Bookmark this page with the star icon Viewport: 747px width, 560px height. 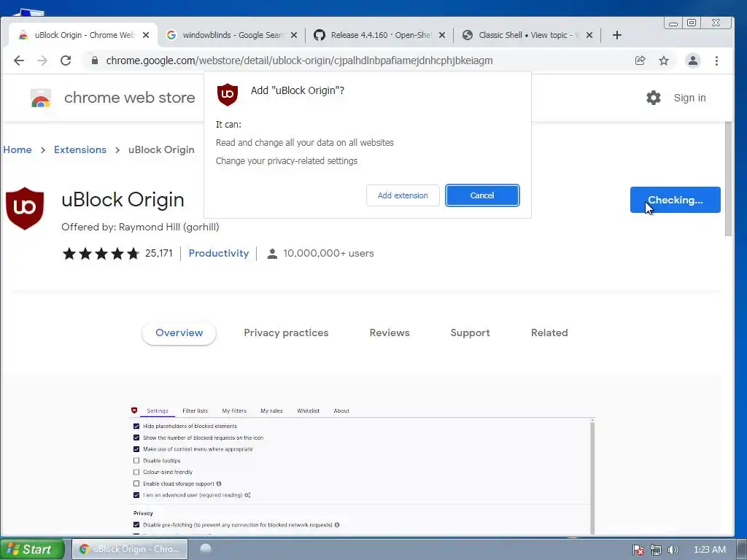(664, 61)
